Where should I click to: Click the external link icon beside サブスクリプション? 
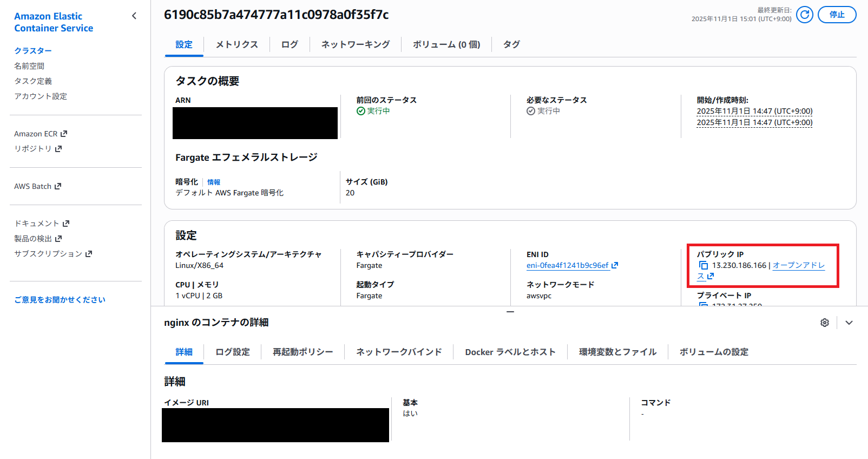[x=89, y=254]
